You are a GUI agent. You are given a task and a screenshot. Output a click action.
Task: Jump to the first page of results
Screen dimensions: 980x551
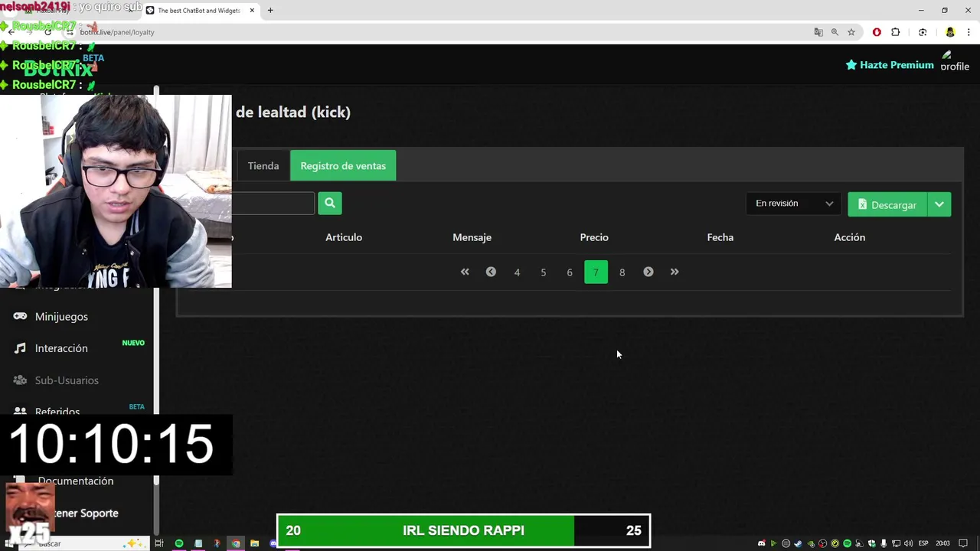[465, 272]
